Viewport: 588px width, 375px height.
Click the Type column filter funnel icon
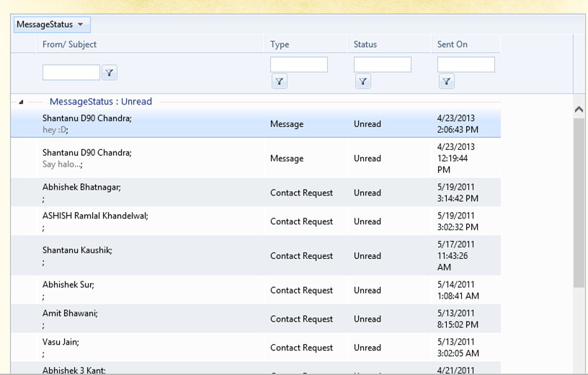(280, 81)
